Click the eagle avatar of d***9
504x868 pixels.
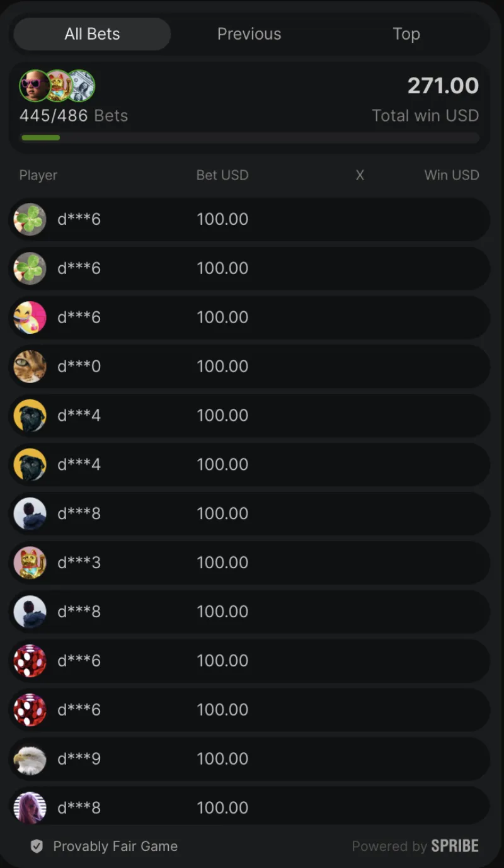click(x=30, y=759)
